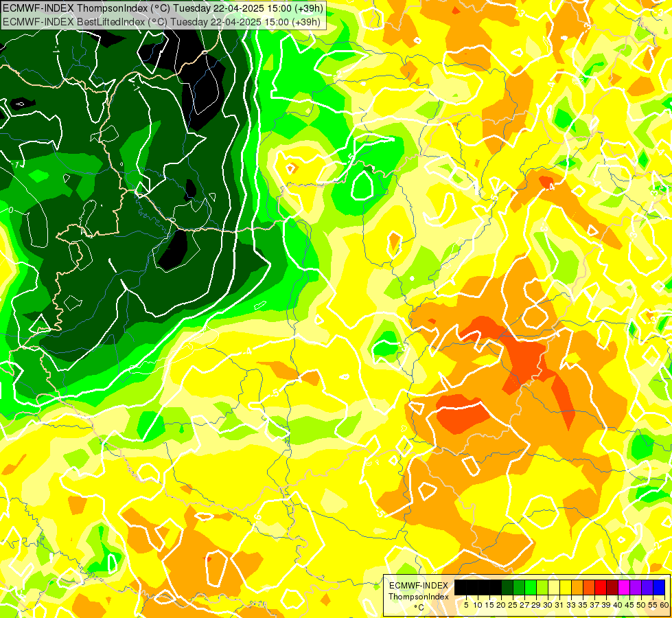Screen dimensions: 672x618
Task: Click the legend tick value 33
Action: pyautogui.click(x=571, y=605)
